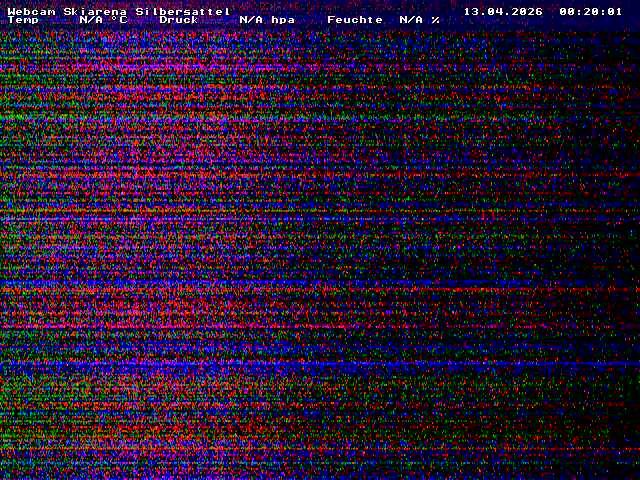The width and height of the screenshot is (640, 480).
Task: Click the minutes value in the timestamp
Action: coord(591,11)
